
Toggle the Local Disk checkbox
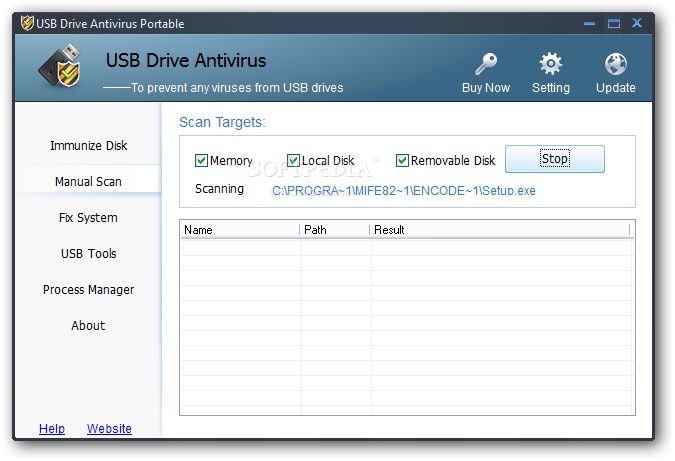[293, 161]
